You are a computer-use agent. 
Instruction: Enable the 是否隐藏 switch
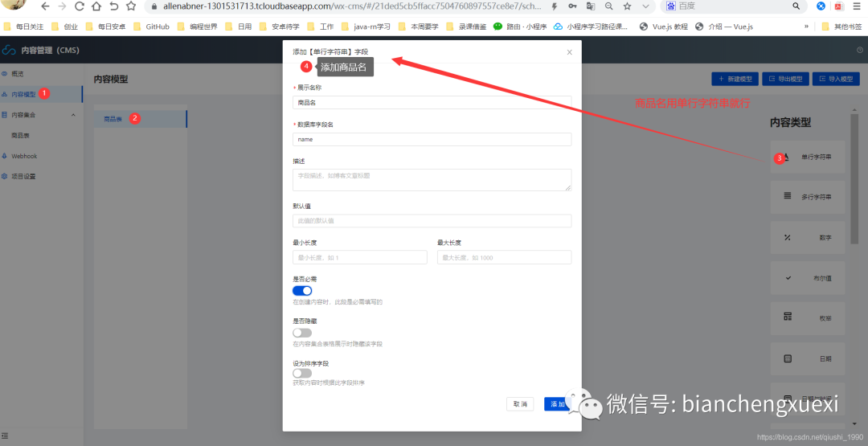(x=302, y=333)
